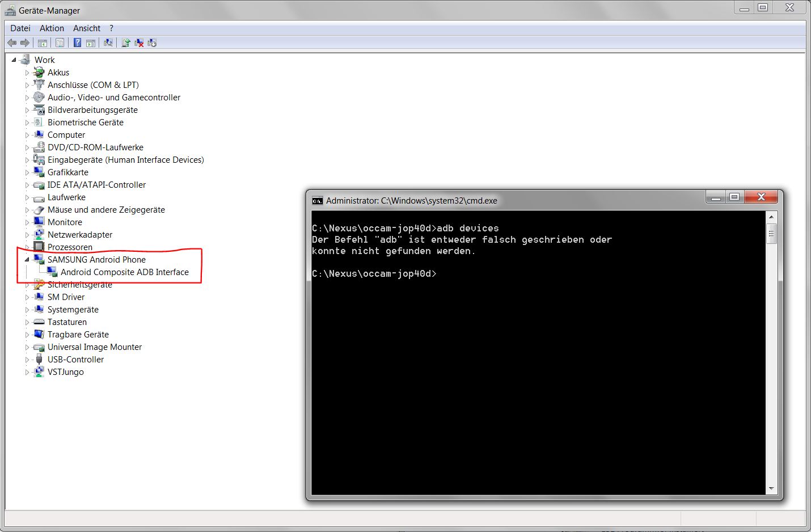
Task: Click the Monitore icon
Action: pos(39,222)
